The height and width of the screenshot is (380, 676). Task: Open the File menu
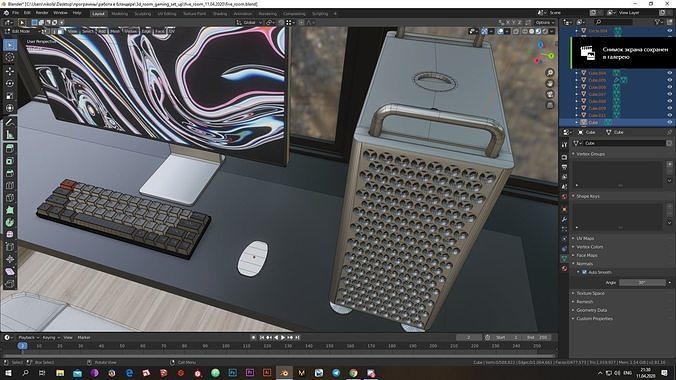pos(16,13)
